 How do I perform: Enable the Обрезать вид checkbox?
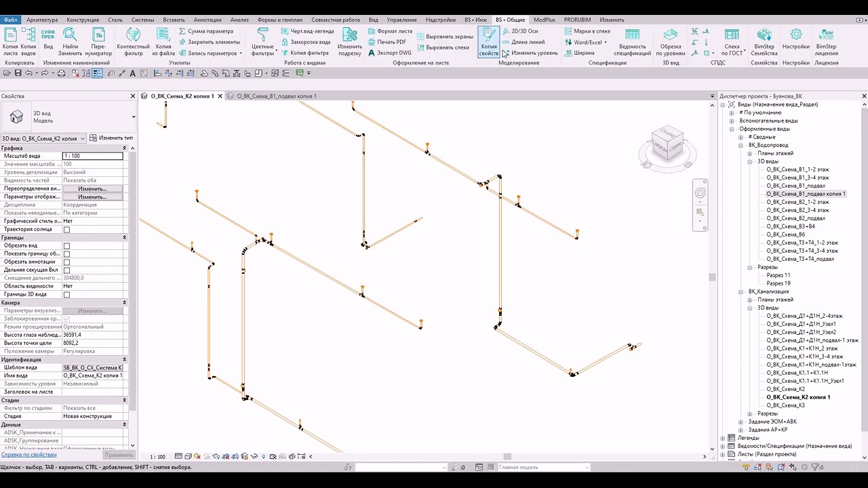tap(66, 246)
